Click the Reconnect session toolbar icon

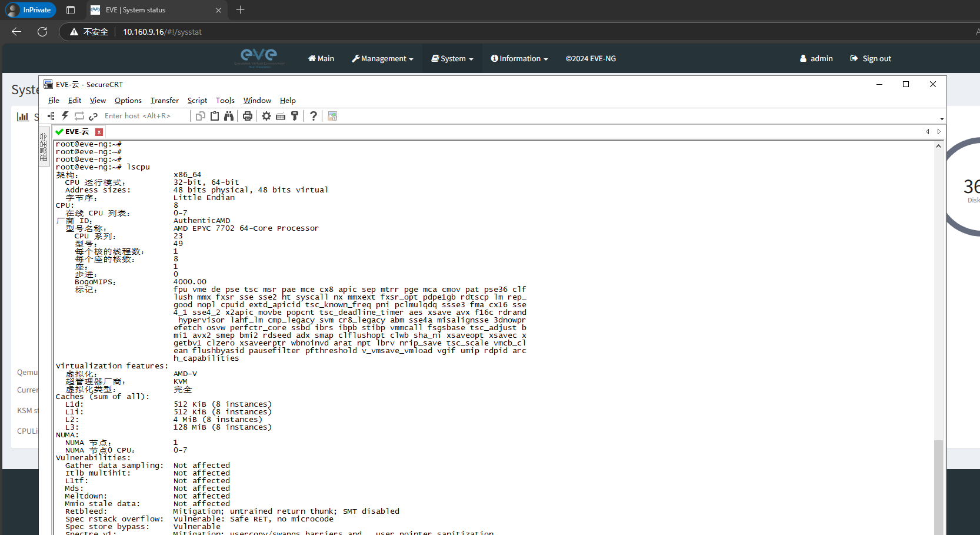[79, 116]
